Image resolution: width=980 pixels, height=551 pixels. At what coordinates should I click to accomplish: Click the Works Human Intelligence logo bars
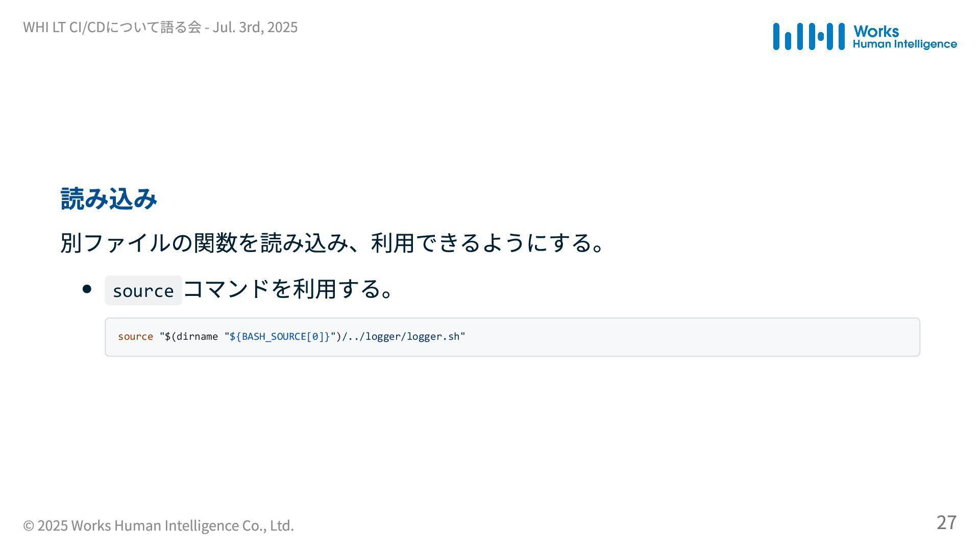[x=808, y=36]
